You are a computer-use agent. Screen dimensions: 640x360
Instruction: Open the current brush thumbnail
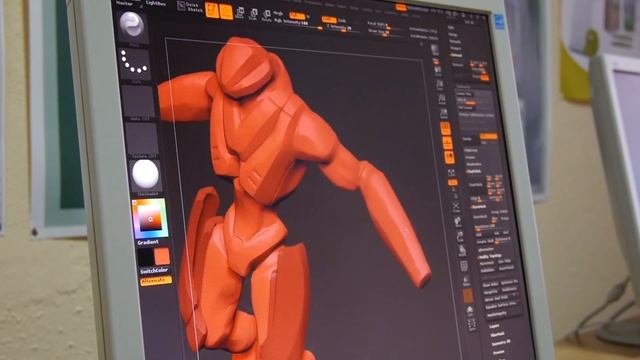(132, 26)
